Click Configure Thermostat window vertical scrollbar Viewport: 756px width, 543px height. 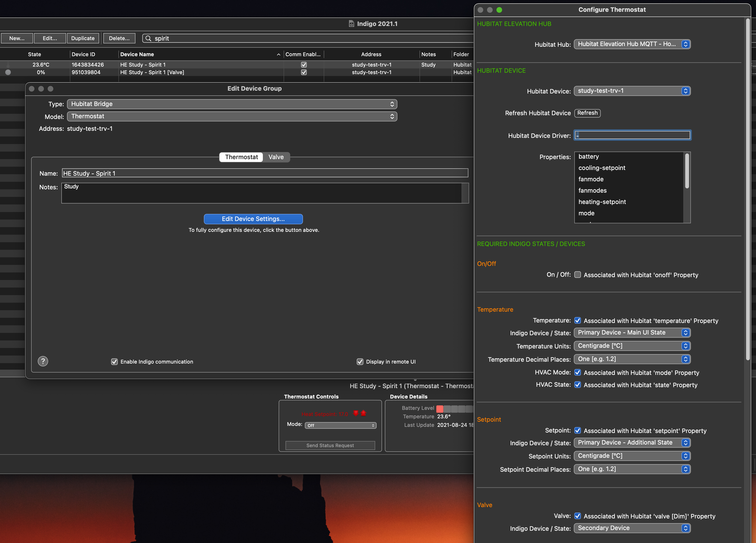[x=748, y=189]
